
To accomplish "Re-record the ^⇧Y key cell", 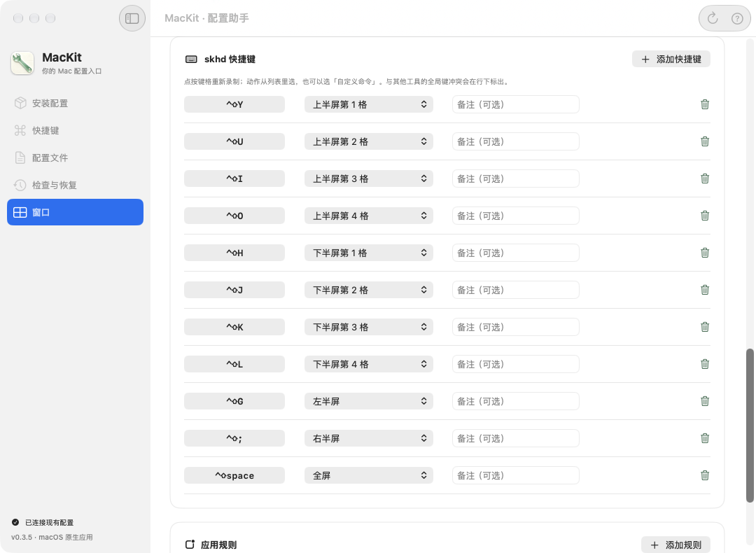I will click(x=234, y=104).
